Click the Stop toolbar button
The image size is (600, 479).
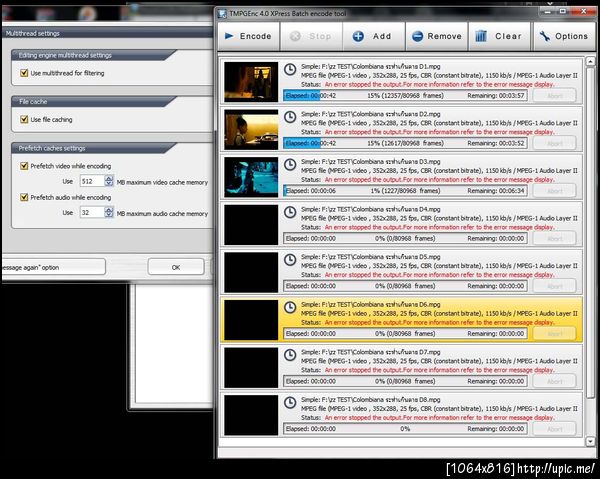pos(311,36)
